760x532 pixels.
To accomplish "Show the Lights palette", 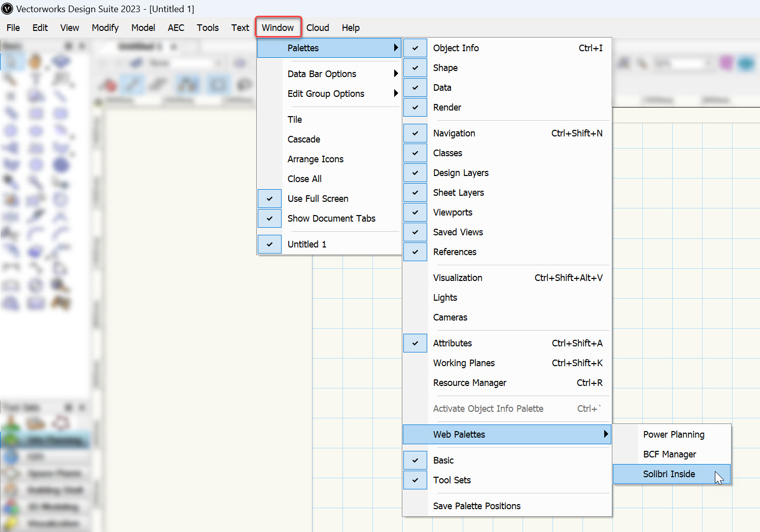I will (507, 298).
